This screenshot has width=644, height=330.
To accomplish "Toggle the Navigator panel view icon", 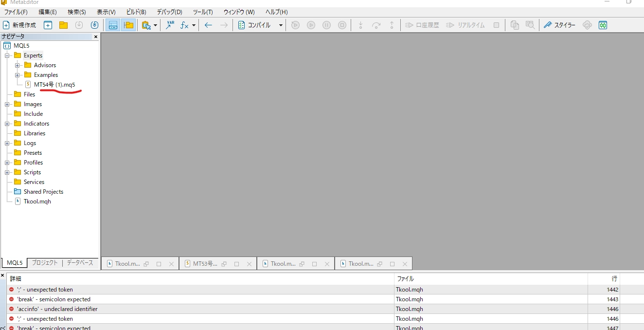I will [128, 25].
